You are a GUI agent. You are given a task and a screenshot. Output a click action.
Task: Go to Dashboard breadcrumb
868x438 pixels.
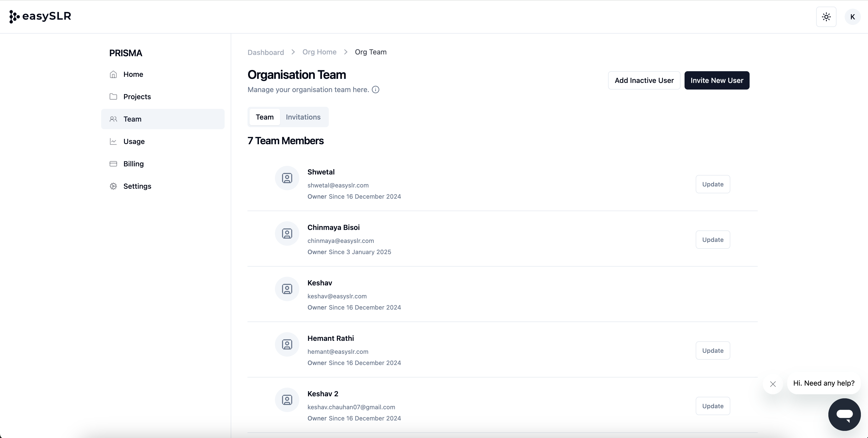click(x=266, y=52)
